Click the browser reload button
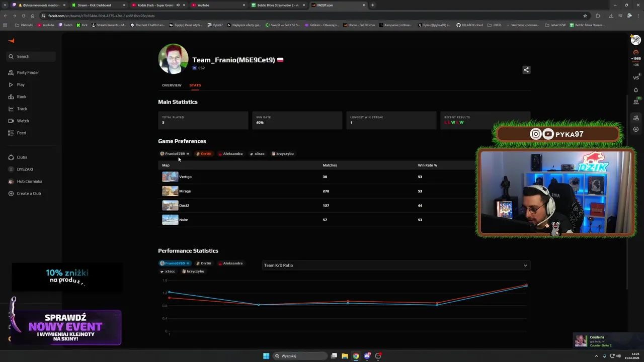The height and width of the screenshot is (362, 644). click(23, 16)
